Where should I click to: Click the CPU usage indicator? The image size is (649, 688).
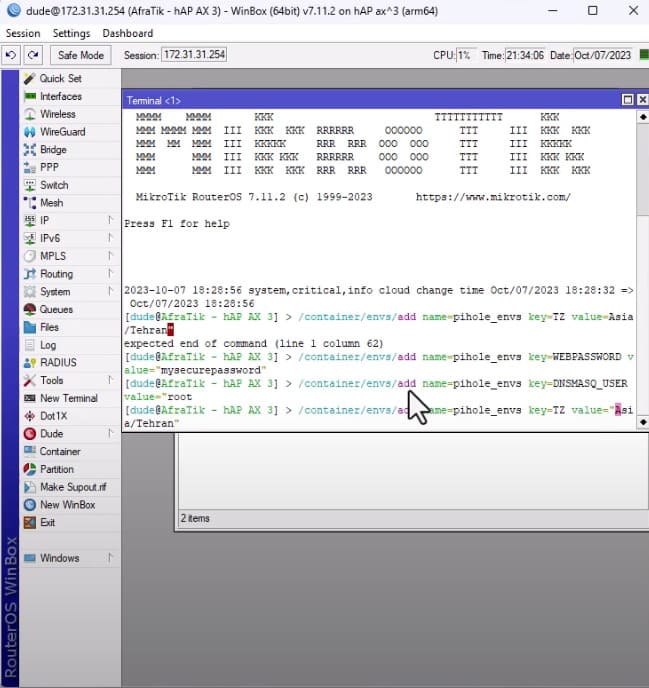tap(464, 55)
